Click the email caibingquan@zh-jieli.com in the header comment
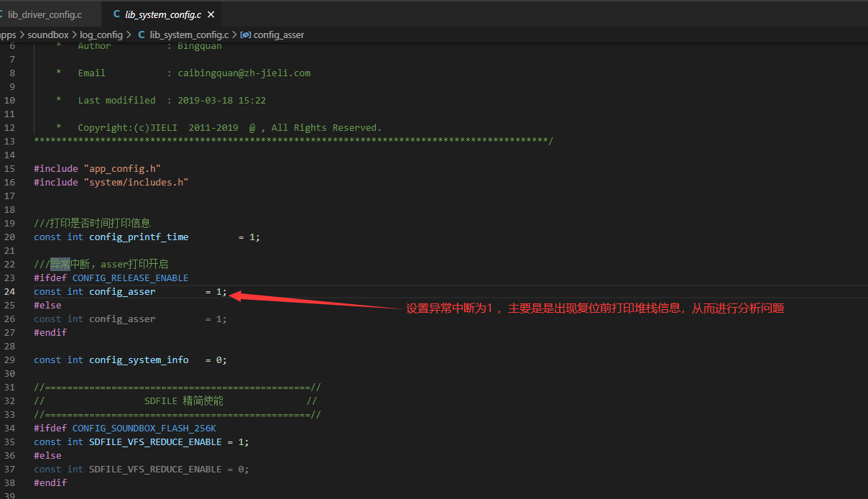 coord(244,73)
